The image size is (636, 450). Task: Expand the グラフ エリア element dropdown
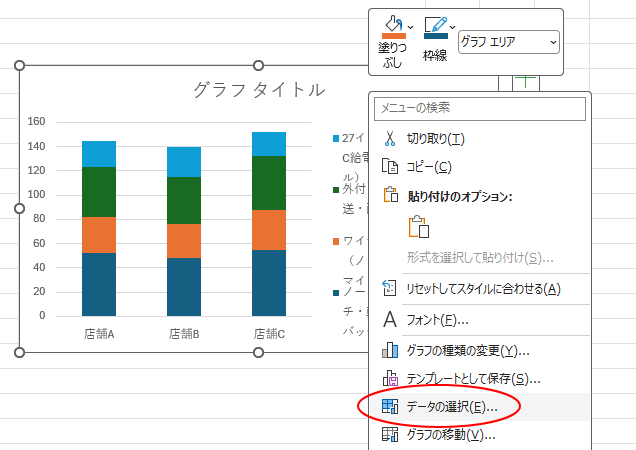coord(553,42)
